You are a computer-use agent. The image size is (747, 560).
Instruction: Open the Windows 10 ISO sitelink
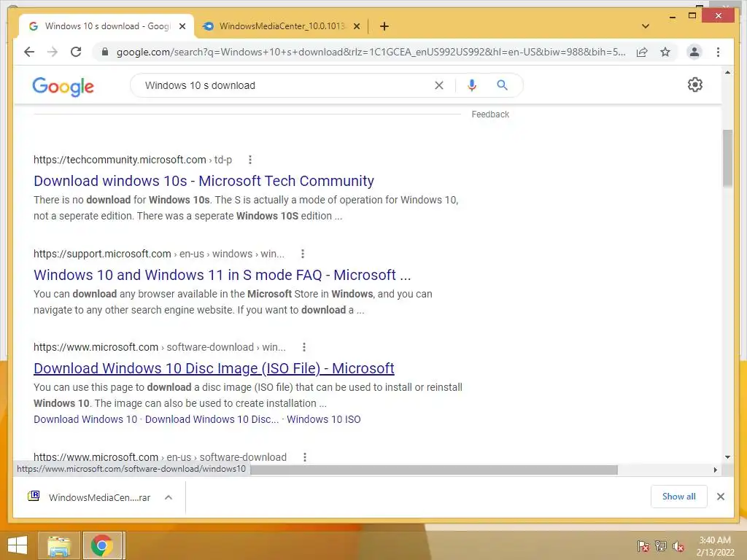click(x=323, y=419)
